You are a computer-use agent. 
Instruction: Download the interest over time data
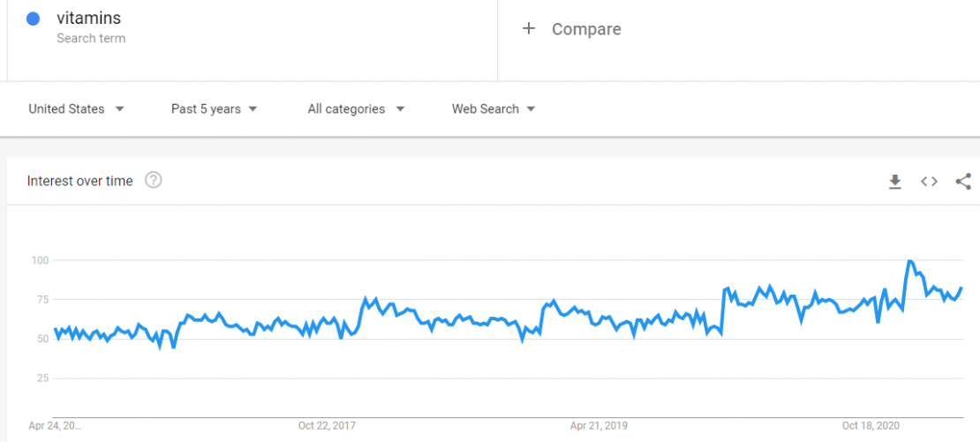click(894, 182)
